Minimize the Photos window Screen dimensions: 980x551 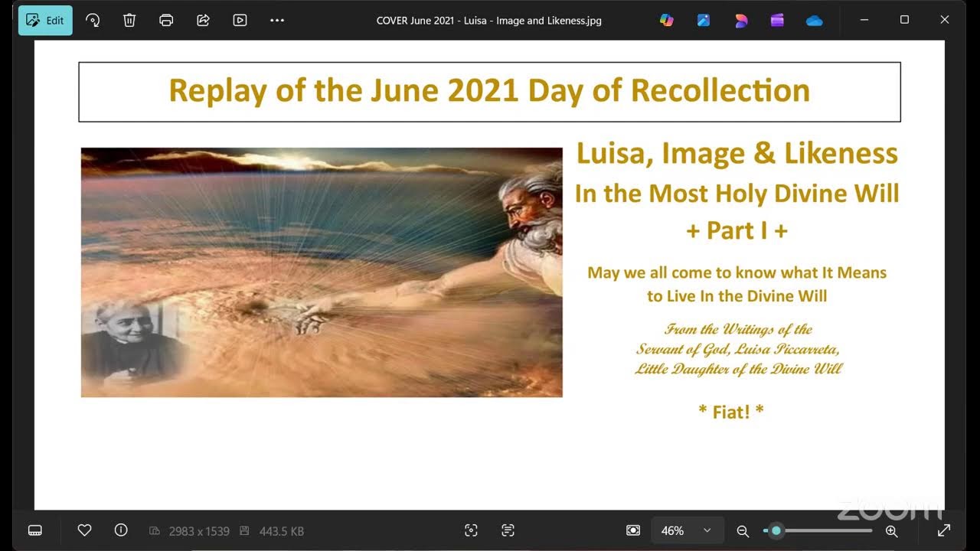coord(864,20)
